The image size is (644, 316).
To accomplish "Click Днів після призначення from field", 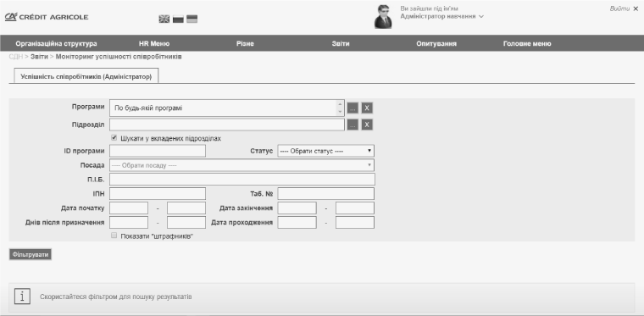I will click(x=129, y=223).
